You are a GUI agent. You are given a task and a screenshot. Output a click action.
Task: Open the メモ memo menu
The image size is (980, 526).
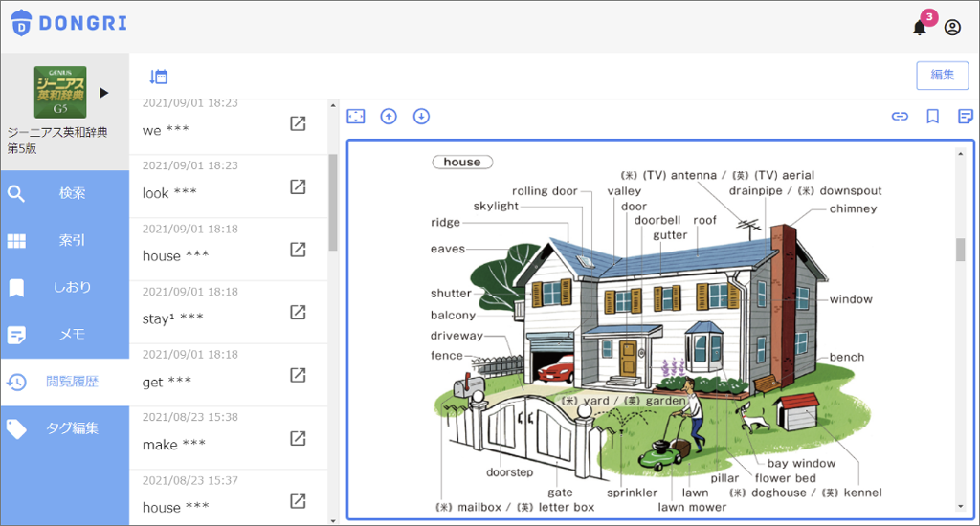pos(65,334)
